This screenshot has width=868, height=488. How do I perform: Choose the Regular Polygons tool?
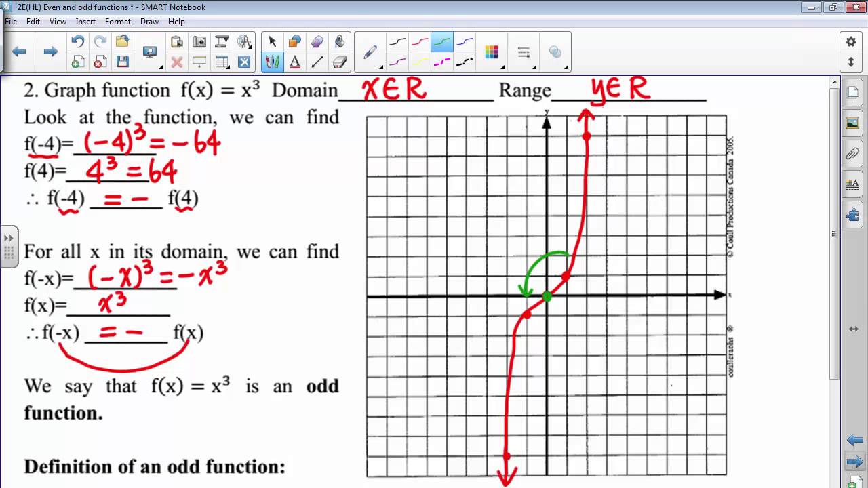coord(317,42)
